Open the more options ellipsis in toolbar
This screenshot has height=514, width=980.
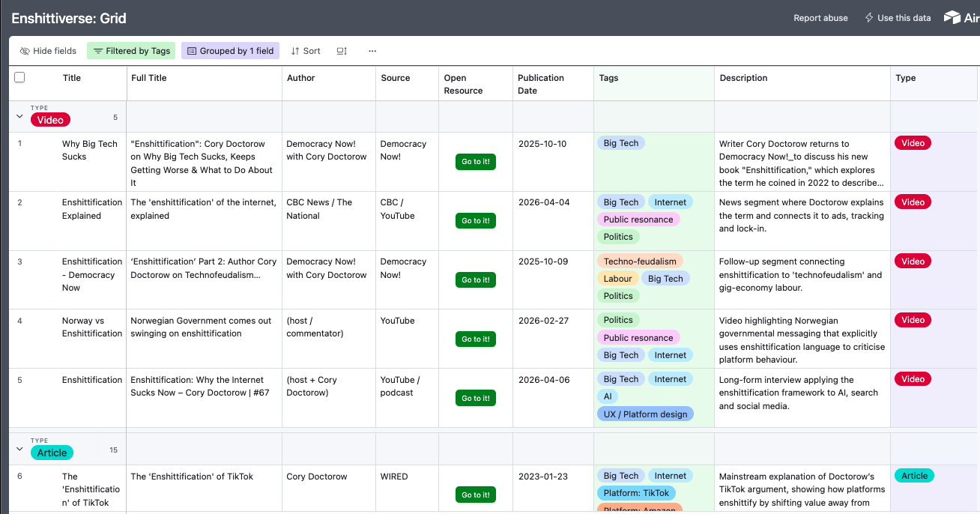[372, 51]
